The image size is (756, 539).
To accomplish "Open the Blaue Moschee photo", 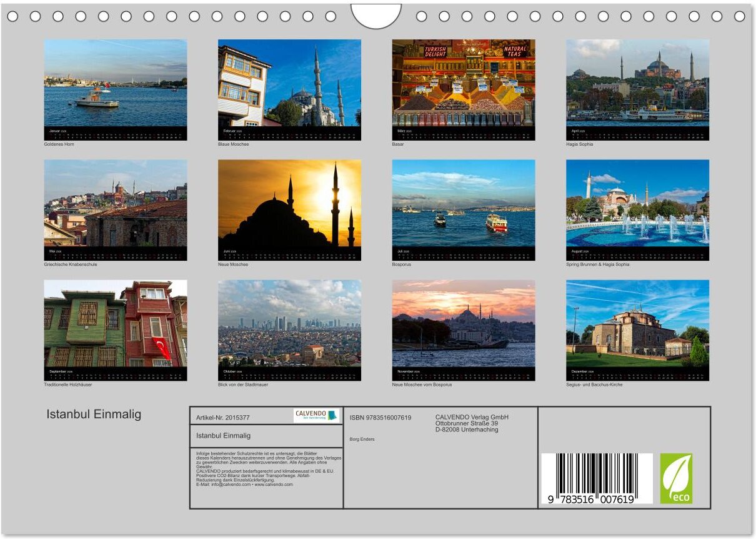I will (x=289, y=83).
